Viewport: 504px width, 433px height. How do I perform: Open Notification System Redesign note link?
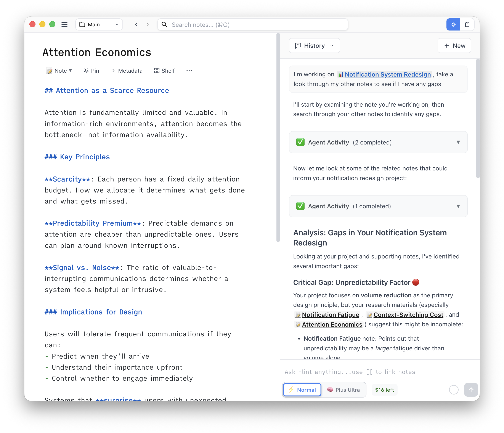387,74
